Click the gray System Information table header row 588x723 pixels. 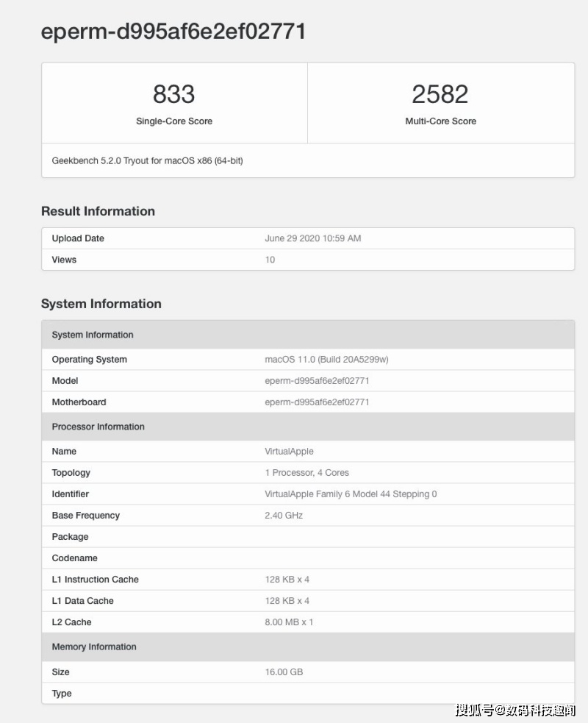coord(308,335)
